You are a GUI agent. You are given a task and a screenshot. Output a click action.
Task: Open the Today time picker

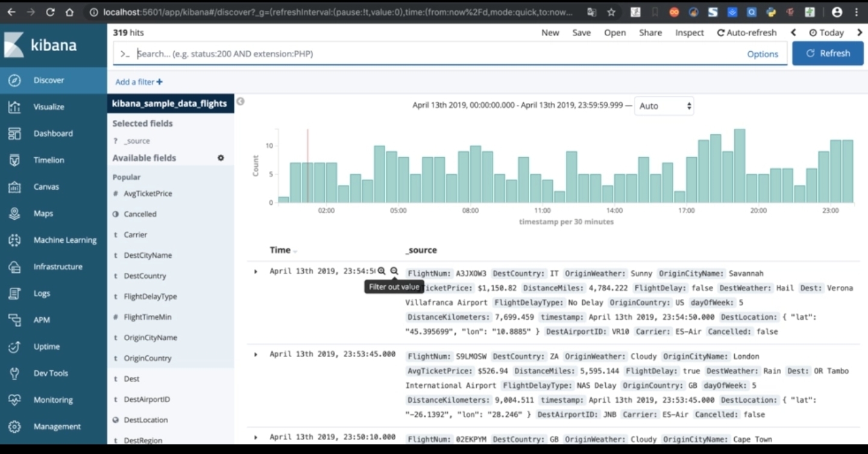(826, 33)
